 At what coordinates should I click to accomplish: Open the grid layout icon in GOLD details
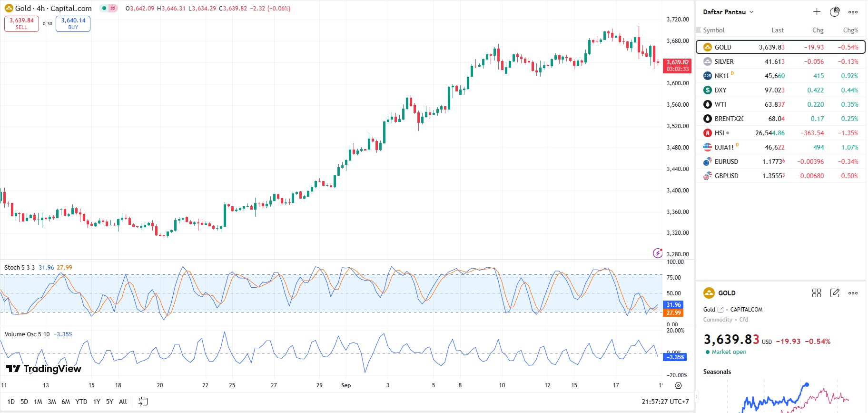pos(817,293)
